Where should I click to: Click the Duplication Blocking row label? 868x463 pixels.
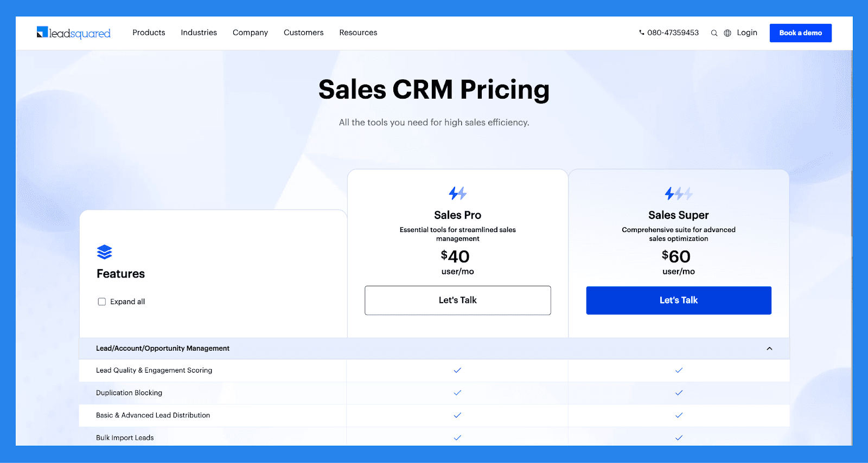129,393
